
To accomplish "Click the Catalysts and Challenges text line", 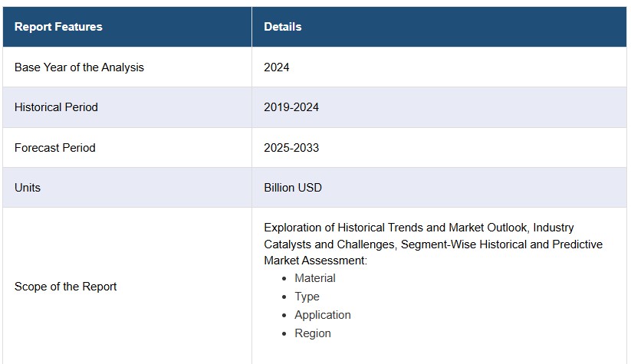I will 433,244.
